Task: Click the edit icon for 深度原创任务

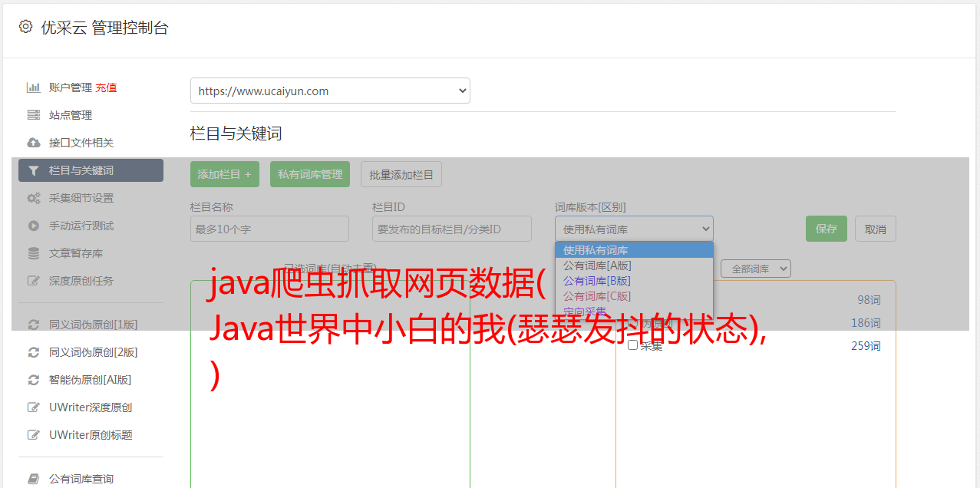Action: (x=33, y=281)
